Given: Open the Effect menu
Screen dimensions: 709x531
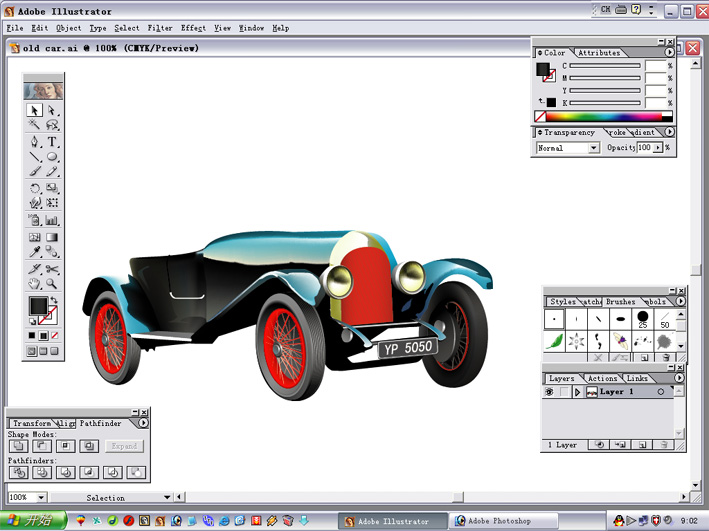Looking at the screenshot, I should click(193, 28).
